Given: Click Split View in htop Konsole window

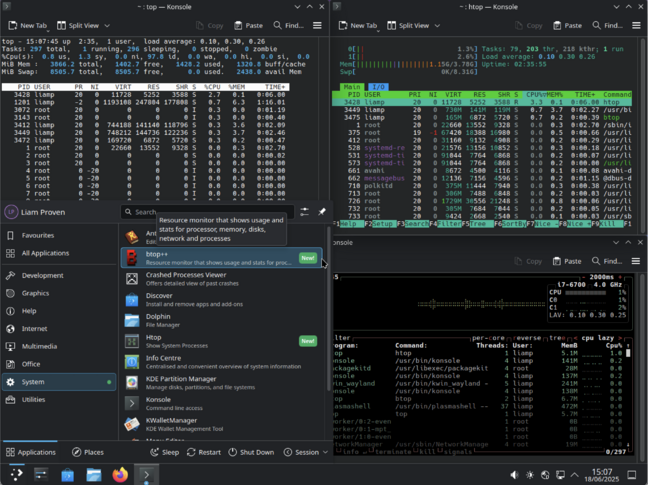Looking at the screenshot, I should pyautogui.click(x=409, y=26).
